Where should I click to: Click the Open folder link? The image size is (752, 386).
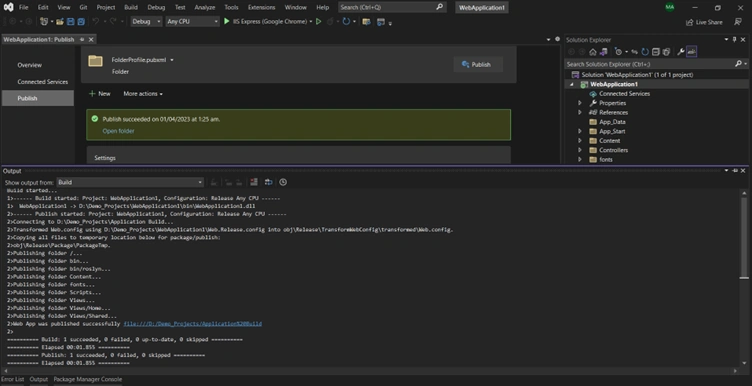tap(118, 131)
